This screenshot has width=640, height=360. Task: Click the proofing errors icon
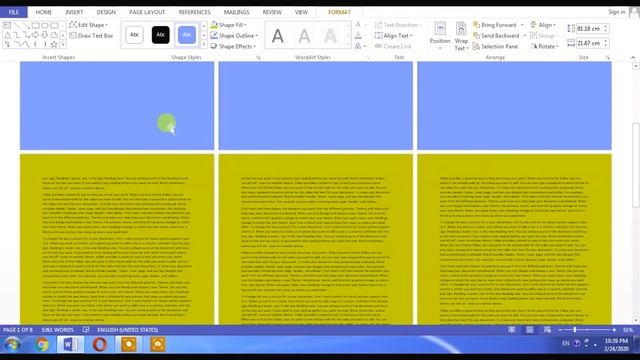(x=86, y=330)
